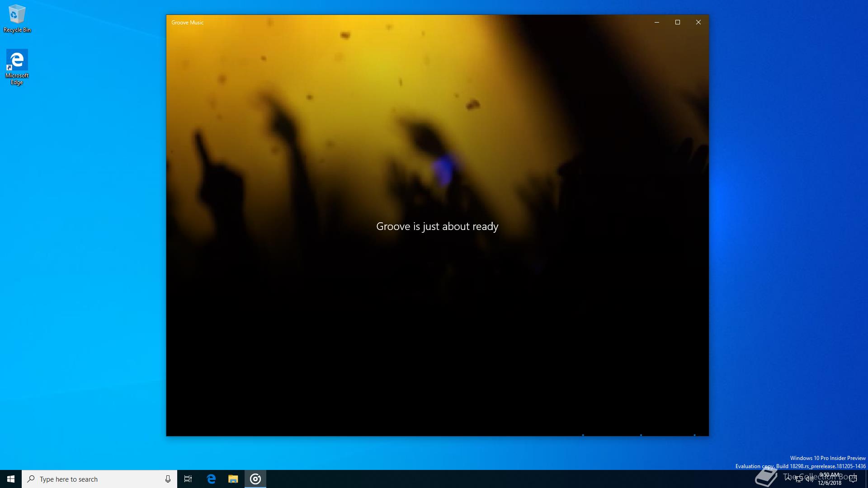Activate the Cortana microphone icon
Screen dimensions: 868x488
tap(168, 479)
